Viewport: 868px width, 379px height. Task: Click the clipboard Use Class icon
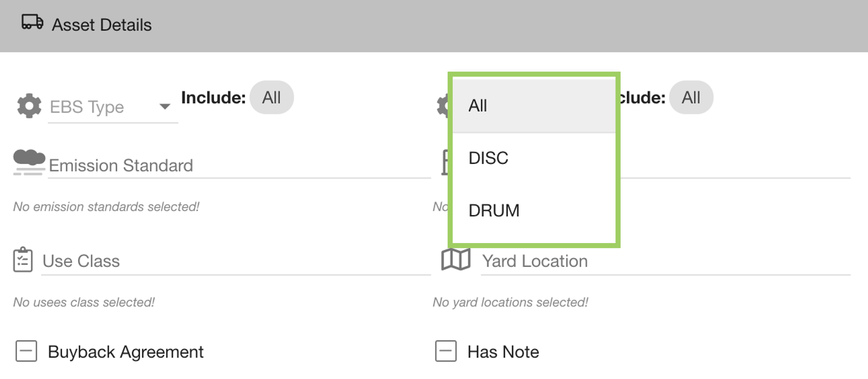(23, 260)
